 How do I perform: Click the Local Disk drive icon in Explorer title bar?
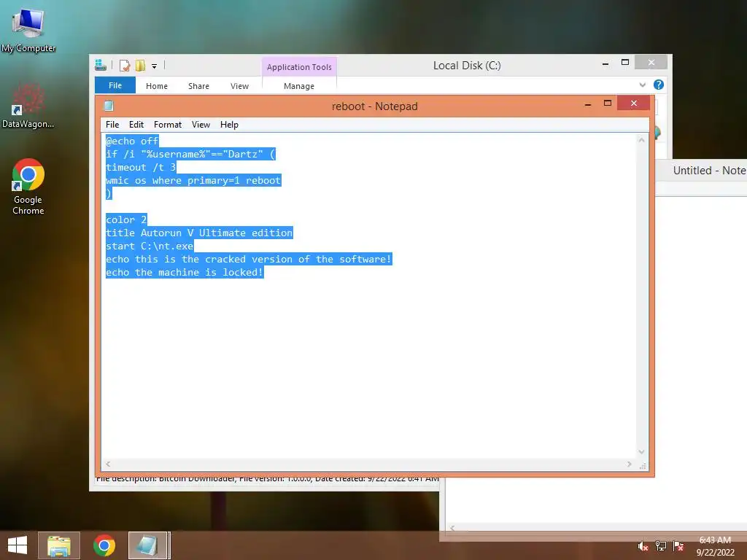(101, 65)
